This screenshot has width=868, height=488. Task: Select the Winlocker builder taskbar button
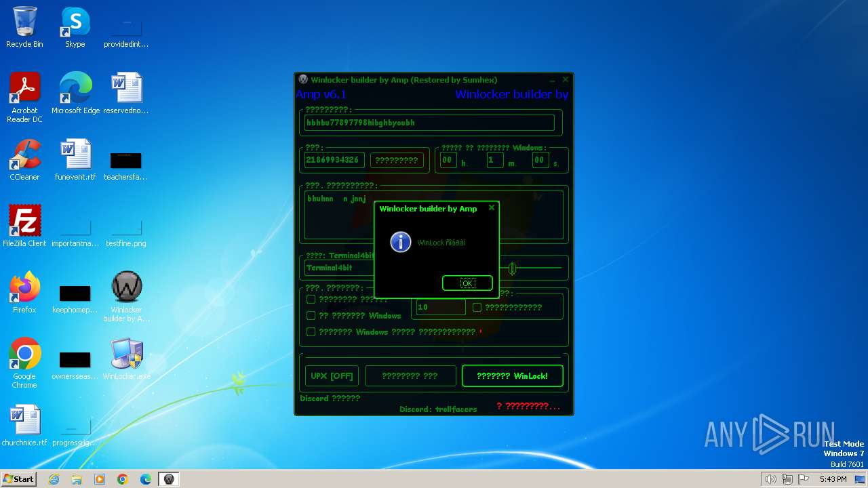pos(169,479)
